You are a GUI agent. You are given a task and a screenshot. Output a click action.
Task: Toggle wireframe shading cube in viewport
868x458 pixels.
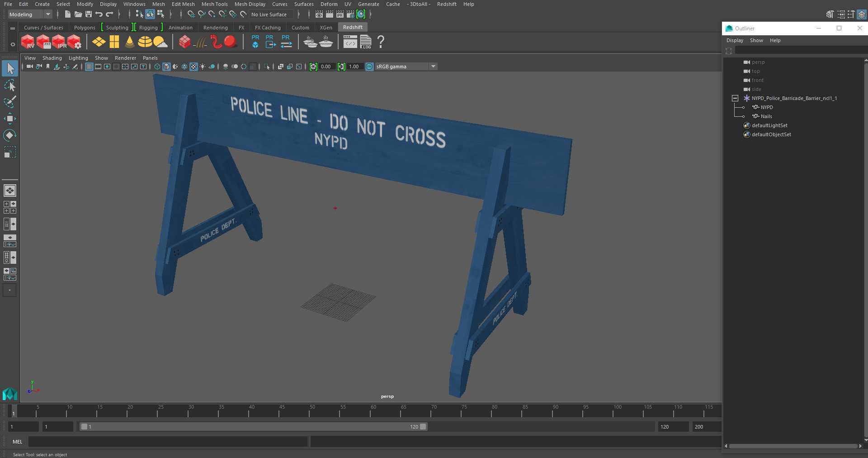coord(157,67)
